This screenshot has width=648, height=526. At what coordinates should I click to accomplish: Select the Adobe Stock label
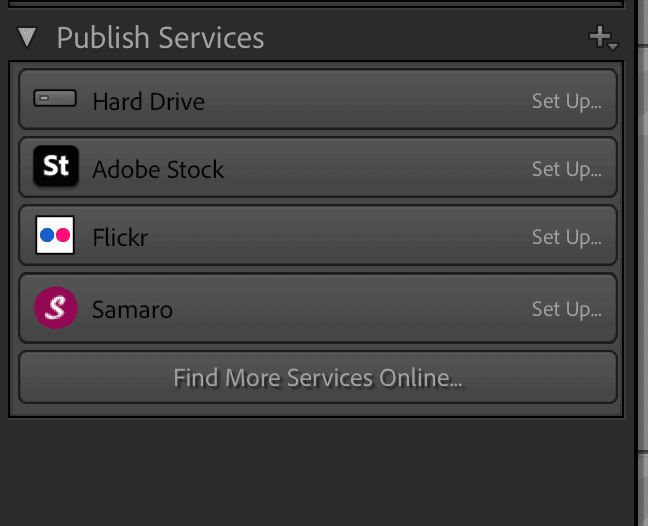pyautogui.click(x=158, y=169)
